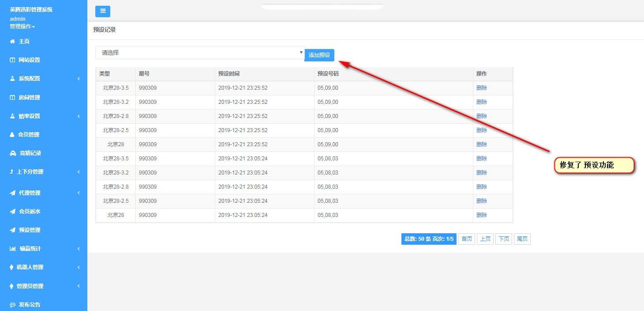Click the bar chart icon beside 输赢统计

tap(13, 249)
